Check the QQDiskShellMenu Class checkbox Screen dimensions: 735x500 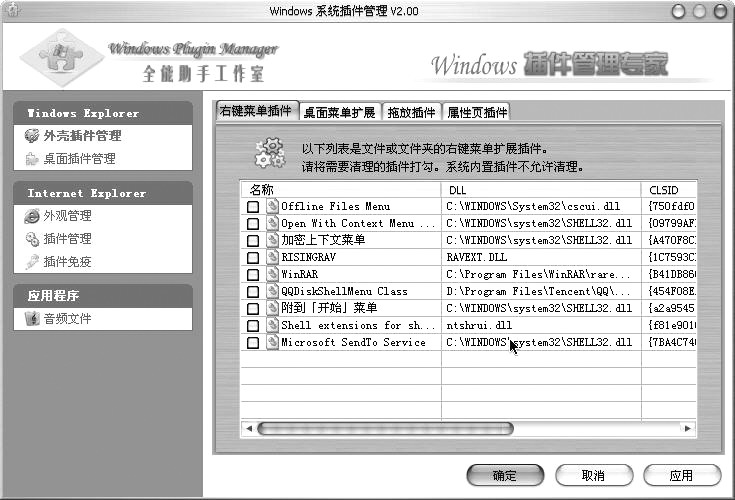click(x=253, y=291)
